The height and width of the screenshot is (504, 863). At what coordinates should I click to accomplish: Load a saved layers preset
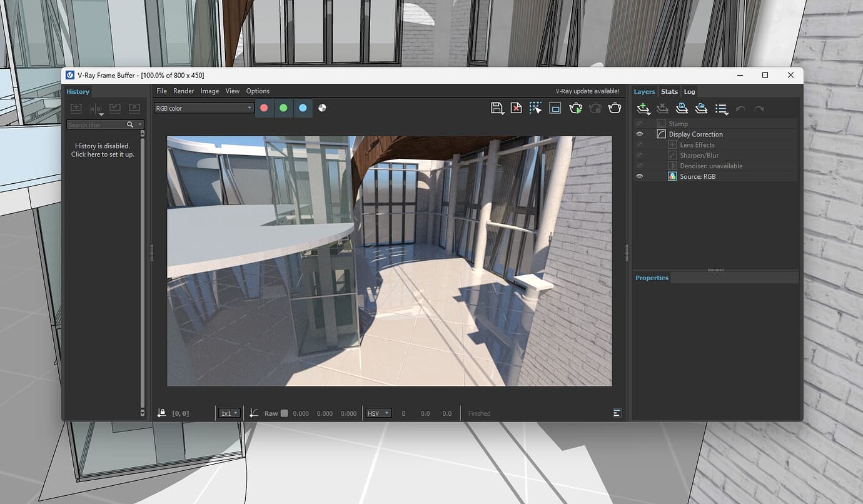(701, 108)
